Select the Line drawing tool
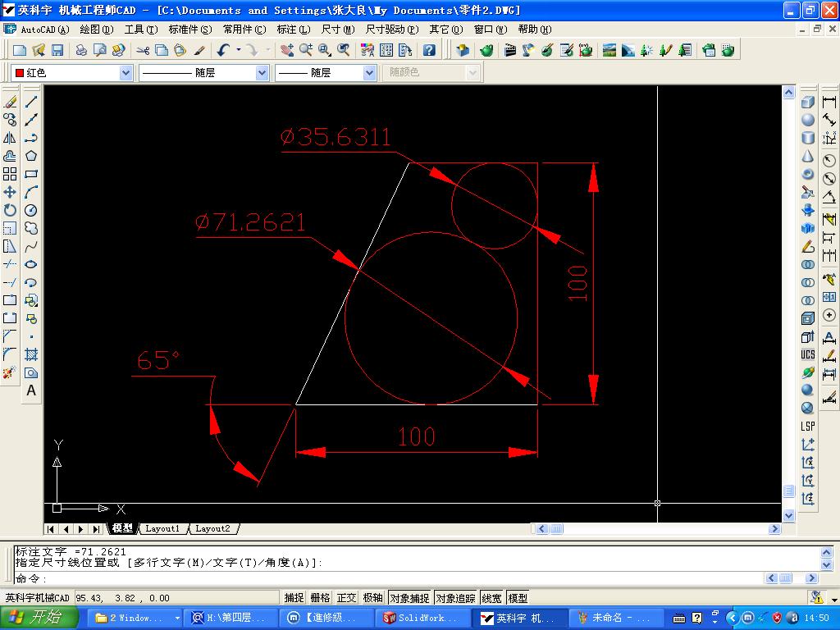840x630 pixels. [31, 102]
